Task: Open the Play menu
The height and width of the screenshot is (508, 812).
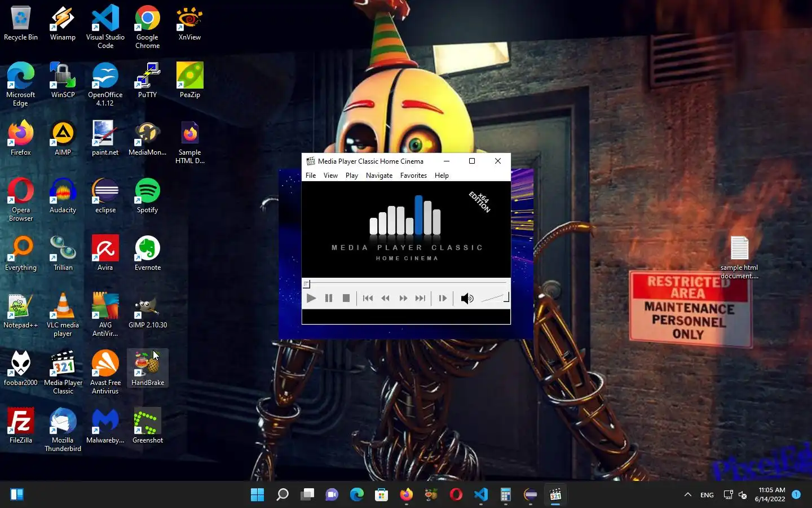Action: point(352,176)
